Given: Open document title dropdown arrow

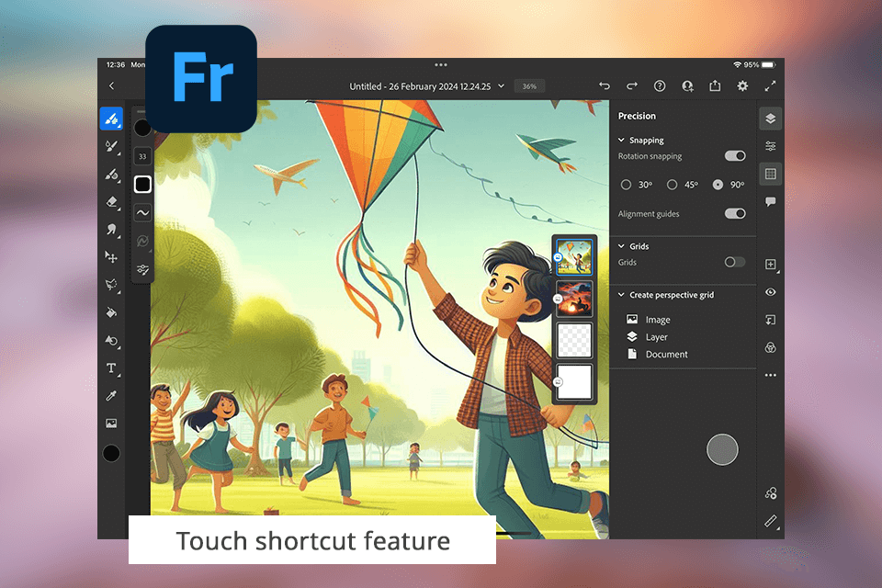Looking at the screenshot, I should coord(502,86).
